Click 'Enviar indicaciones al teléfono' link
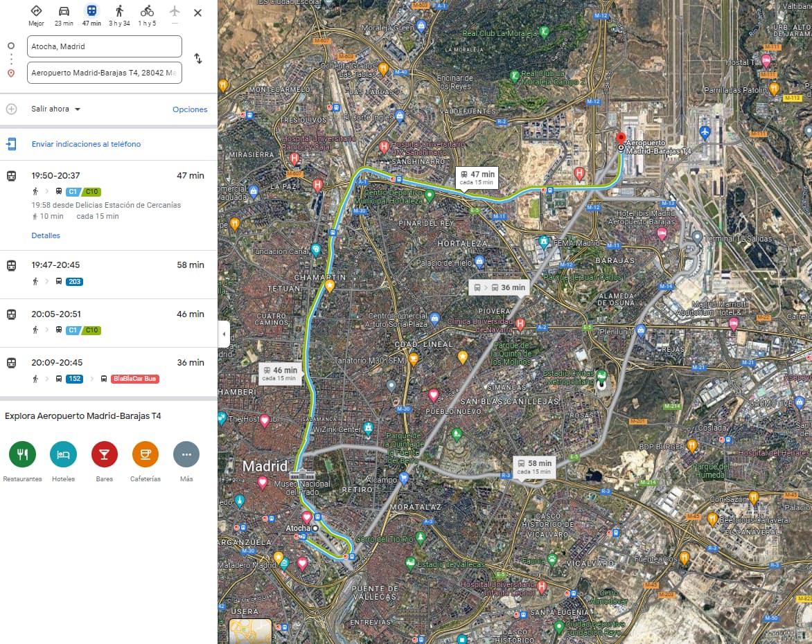This screenshot has height=644, width=812. 86,144
